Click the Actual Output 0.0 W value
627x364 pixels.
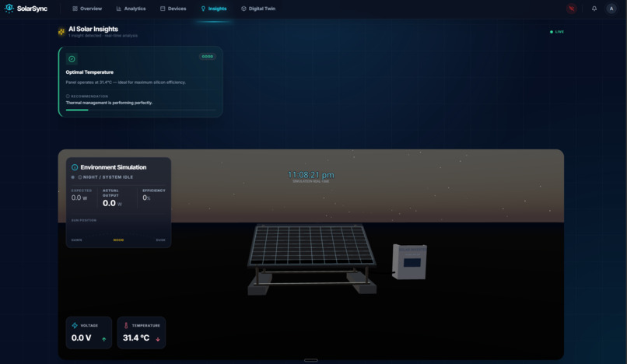coord(112,203)
